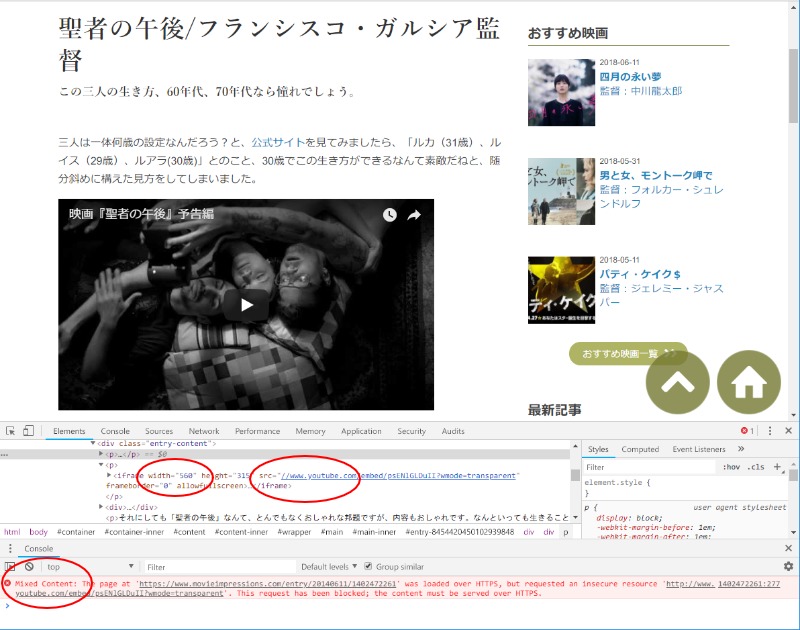Expand the first collapsed p node
The height and width of the screenshot is (630, 800).
click(101, 453)
